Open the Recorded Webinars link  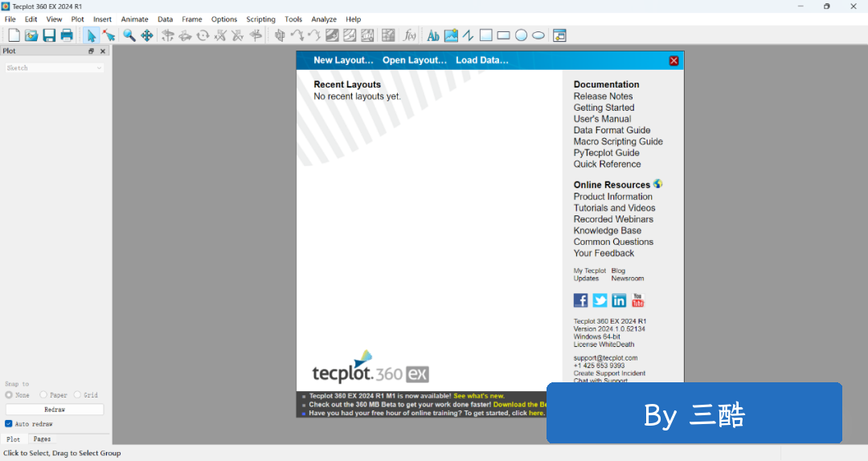point(613,219)
